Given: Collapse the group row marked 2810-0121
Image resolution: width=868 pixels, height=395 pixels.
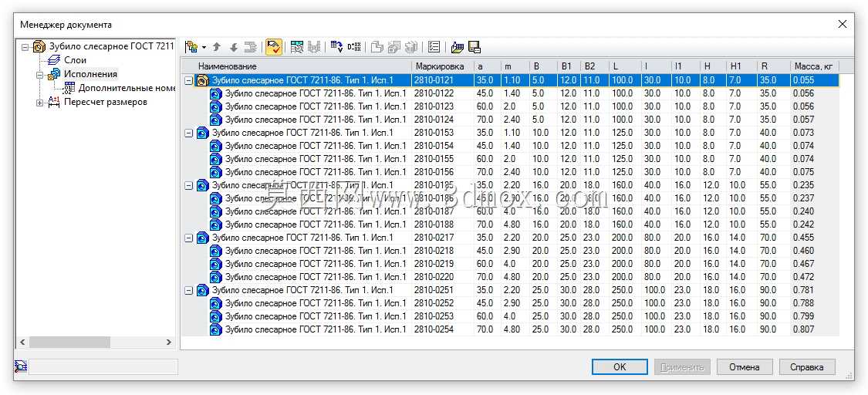Looking at the screenshot, I should [x=188, y=81].
